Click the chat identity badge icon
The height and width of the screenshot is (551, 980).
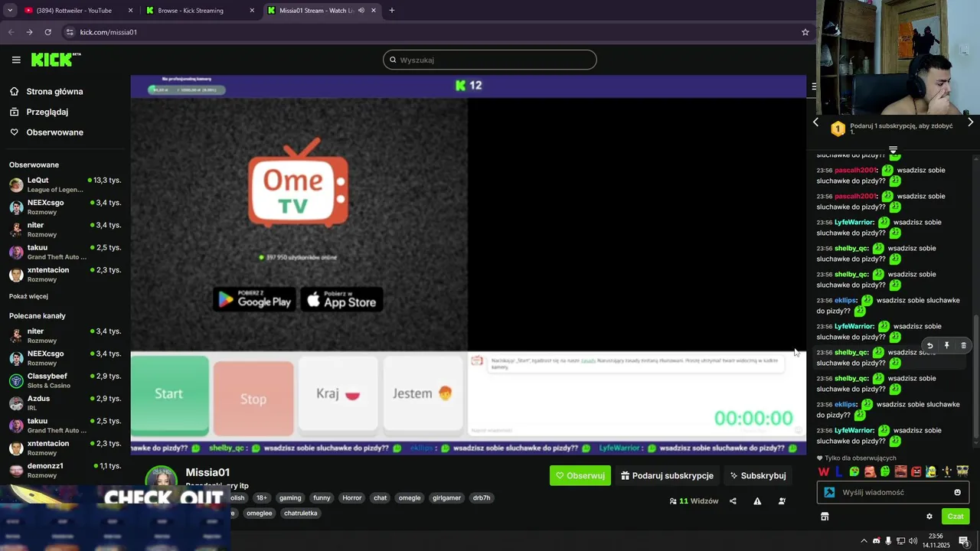[829, 492]
